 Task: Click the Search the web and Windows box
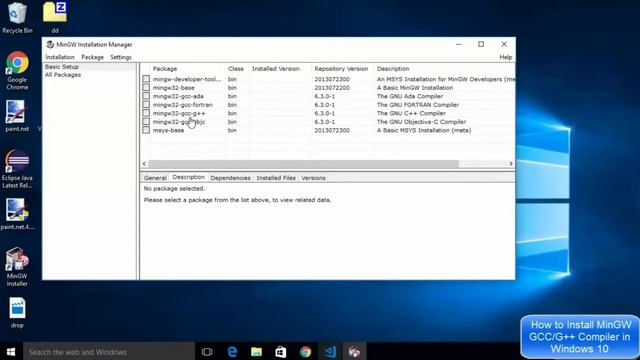point(109,351)
